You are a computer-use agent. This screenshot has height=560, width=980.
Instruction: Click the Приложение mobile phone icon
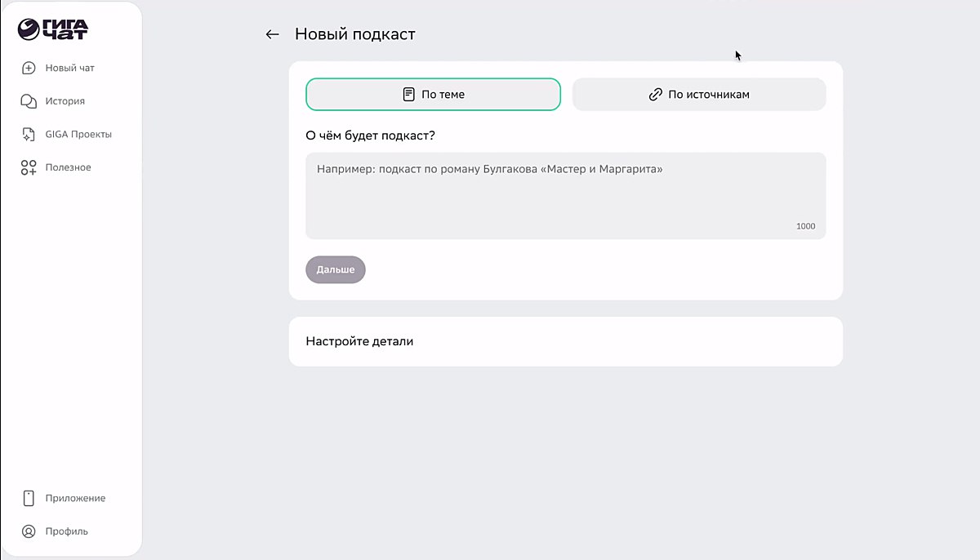(28, 498)
